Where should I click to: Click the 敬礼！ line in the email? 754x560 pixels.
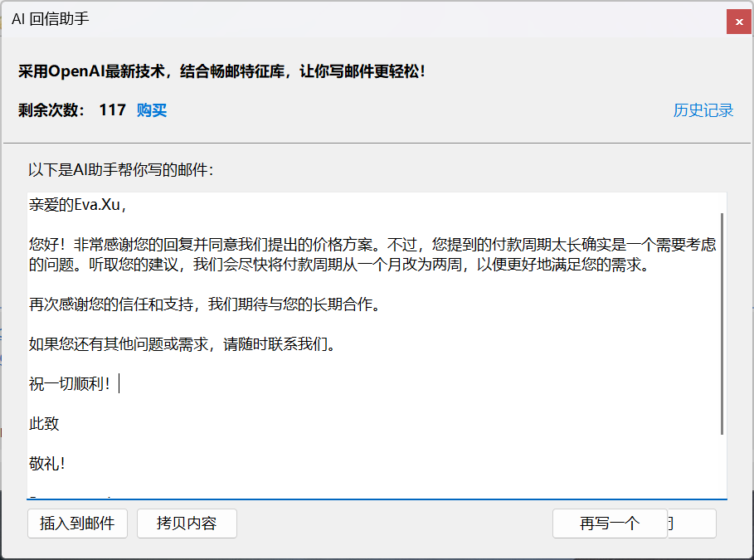coord(47,463)
